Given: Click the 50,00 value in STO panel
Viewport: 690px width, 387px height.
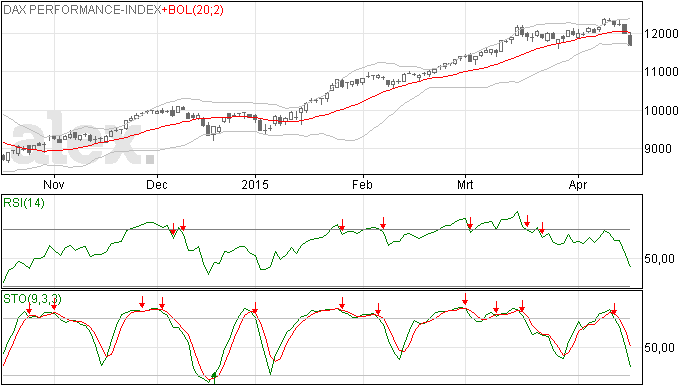Looking at the screenshot, I should 660,348.
